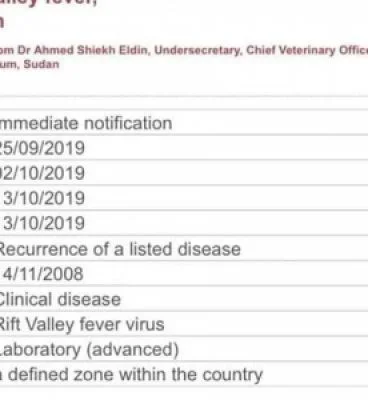Select the date 25/09/2019 row
The width and height of the screenshot is (368, 400).
[184, 148]
